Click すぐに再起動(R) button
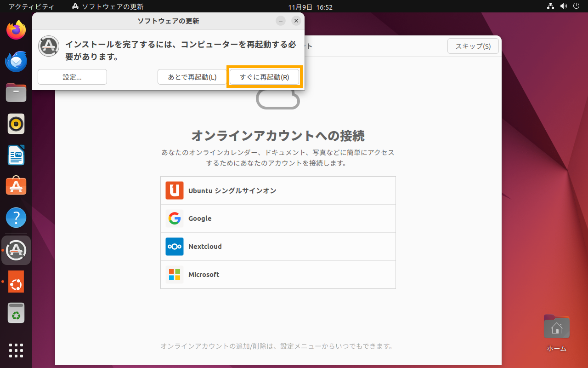588x368 pixels. coord(265,77)
